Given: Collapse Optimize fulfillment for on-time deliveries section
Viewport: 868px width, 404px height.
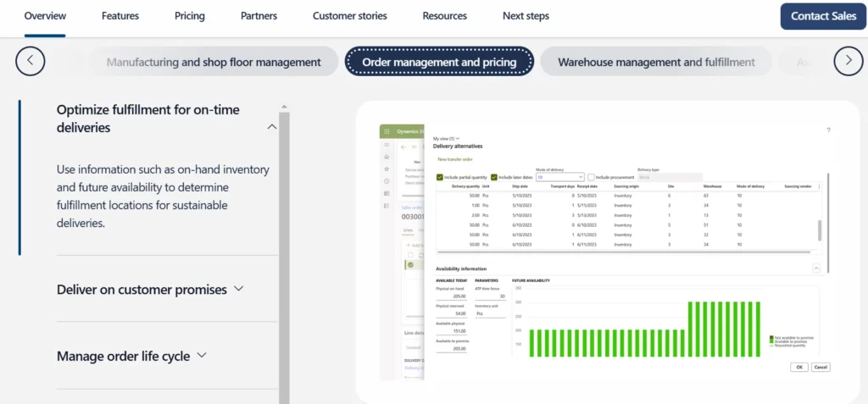Looking at the screenshot, I should click(x=272, y=127).
